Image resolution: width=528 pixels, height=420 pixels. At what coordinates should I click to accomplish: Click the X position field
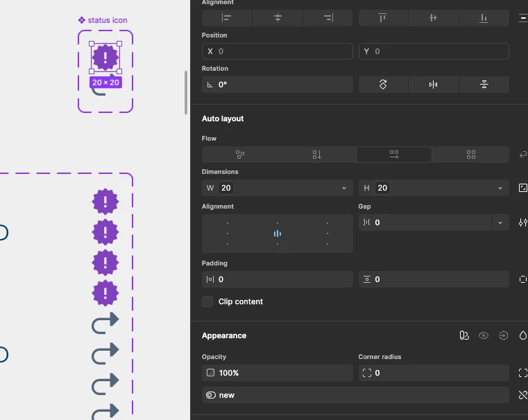[x=277, y=51]
